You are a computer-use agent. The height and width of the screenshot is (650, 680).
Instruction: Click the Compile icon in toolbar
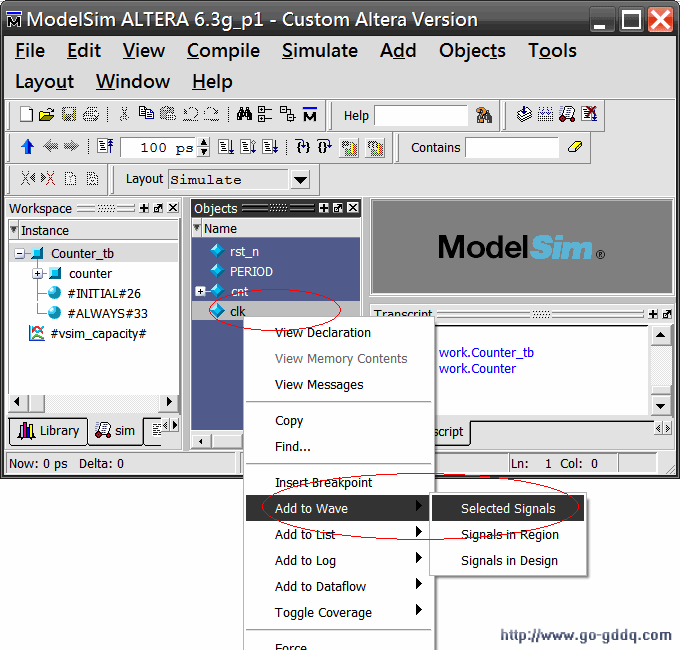tap(525, 115)
